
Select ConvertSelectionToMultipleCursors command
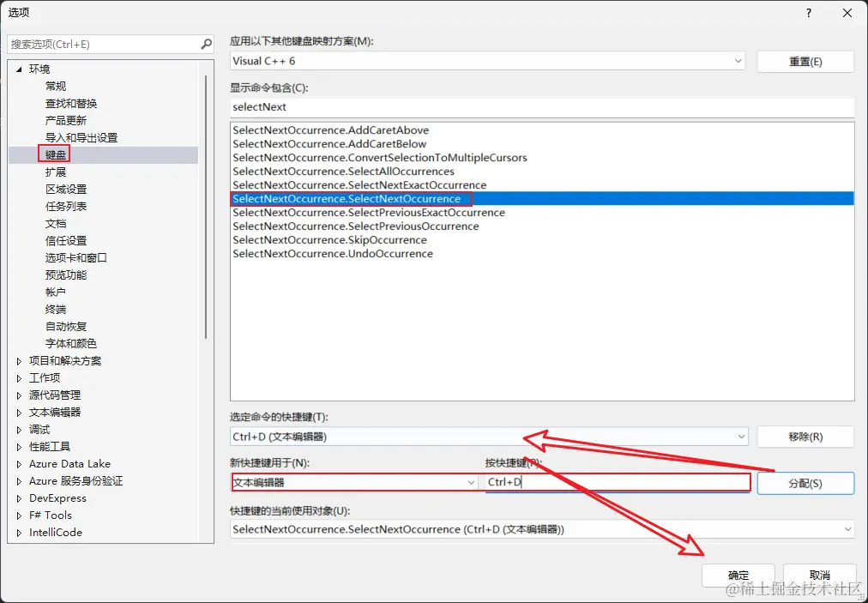tap(542, 158)
